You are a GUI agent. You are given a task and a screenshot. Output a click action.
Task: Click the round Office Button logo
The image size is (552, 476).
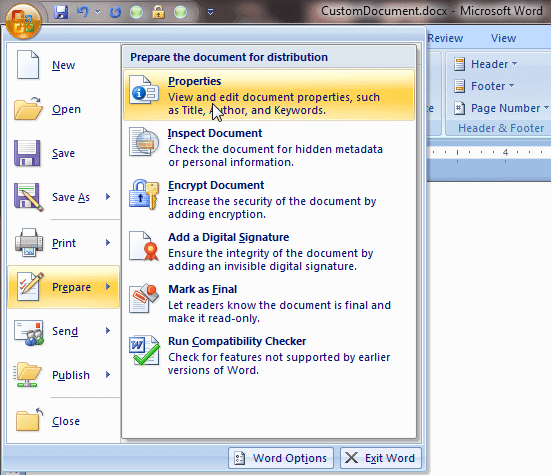tap(23, 21)
